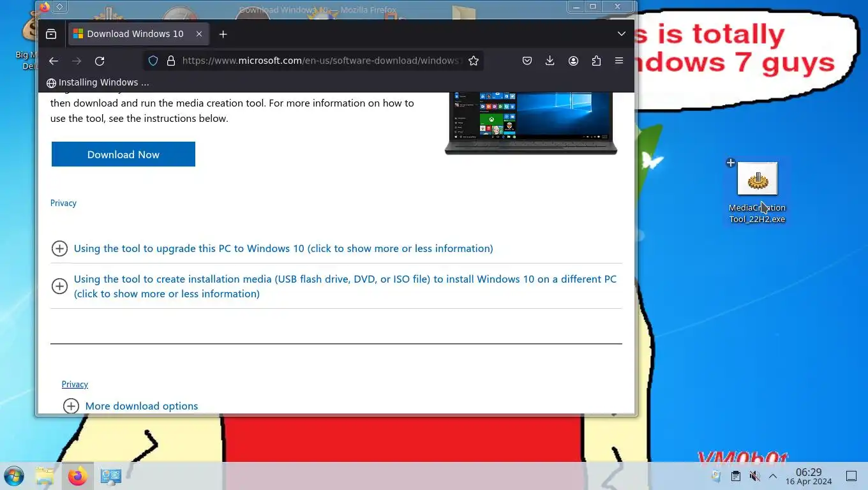The width and height of the screenshot is (868, 490).
Task: Open the Firefox hamburger application menu
Action: (619, 61)
